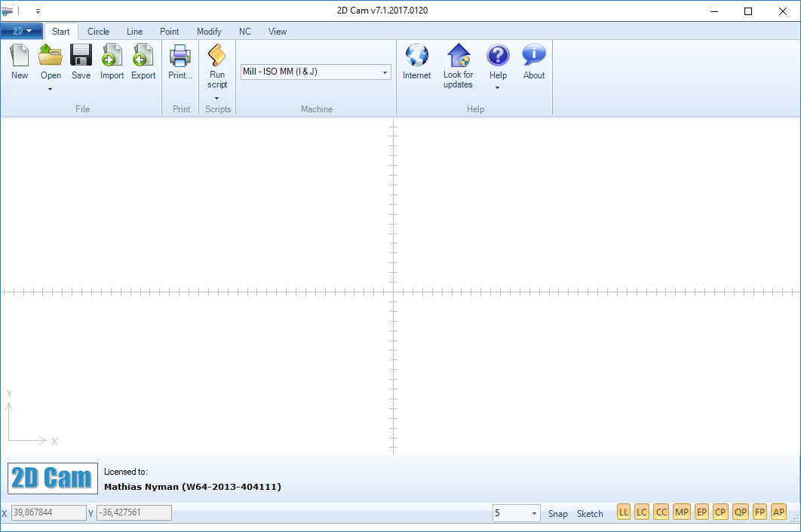Click the Open folder icon

[51, 55]
